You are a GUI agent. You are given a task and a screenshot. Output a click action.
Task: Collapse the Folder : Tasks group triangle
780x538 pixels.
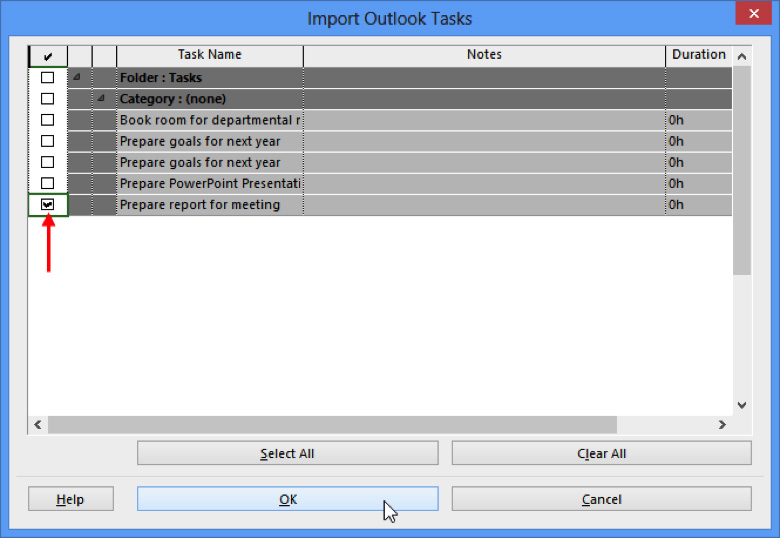click(x=77, y=77)
